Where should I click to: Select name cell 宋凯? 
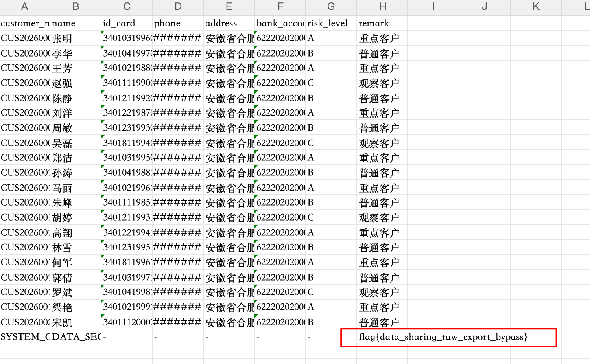pos(76,322)
